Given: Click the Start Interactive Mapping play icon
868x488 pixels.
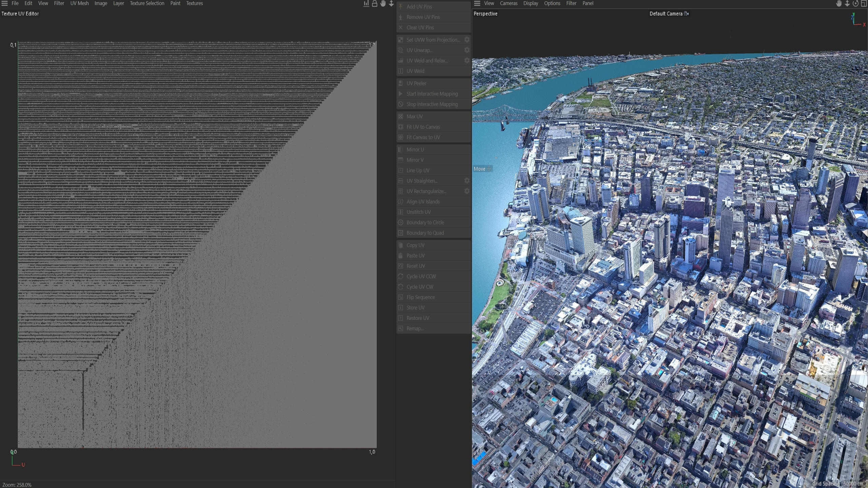Looking at the screenshot, I should tap(400, 94).
